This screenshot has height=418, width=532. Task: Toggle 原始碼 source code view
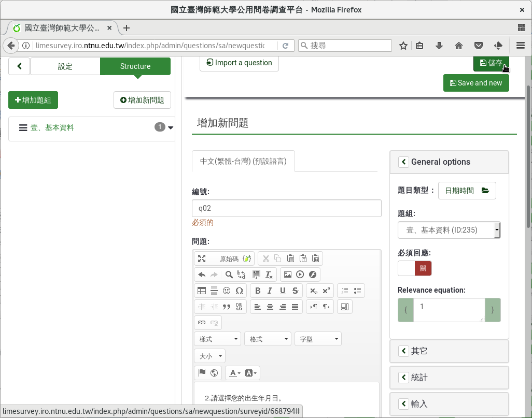tap(229, 258)
